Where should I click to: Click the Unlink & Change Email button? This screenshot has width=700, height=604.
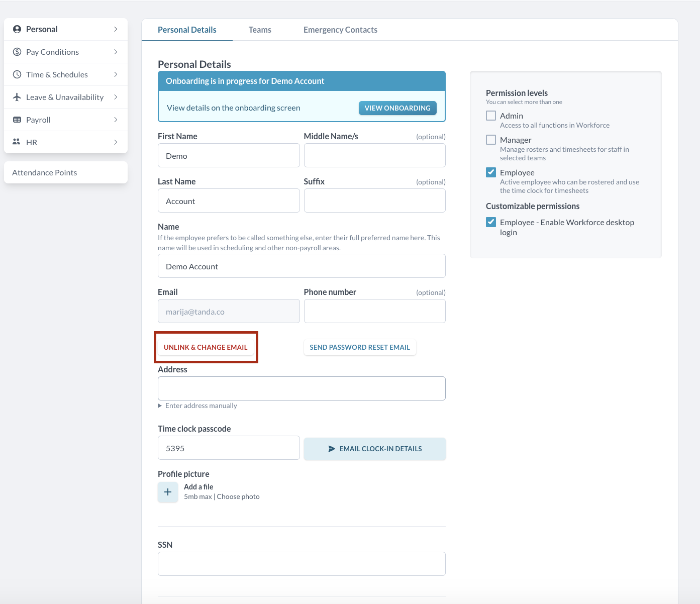[206, 347]
